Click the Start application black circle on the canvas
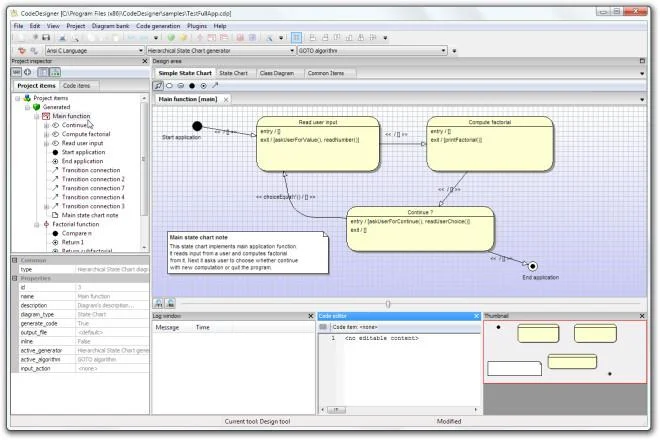660x440 pixels. coord(197,126)
